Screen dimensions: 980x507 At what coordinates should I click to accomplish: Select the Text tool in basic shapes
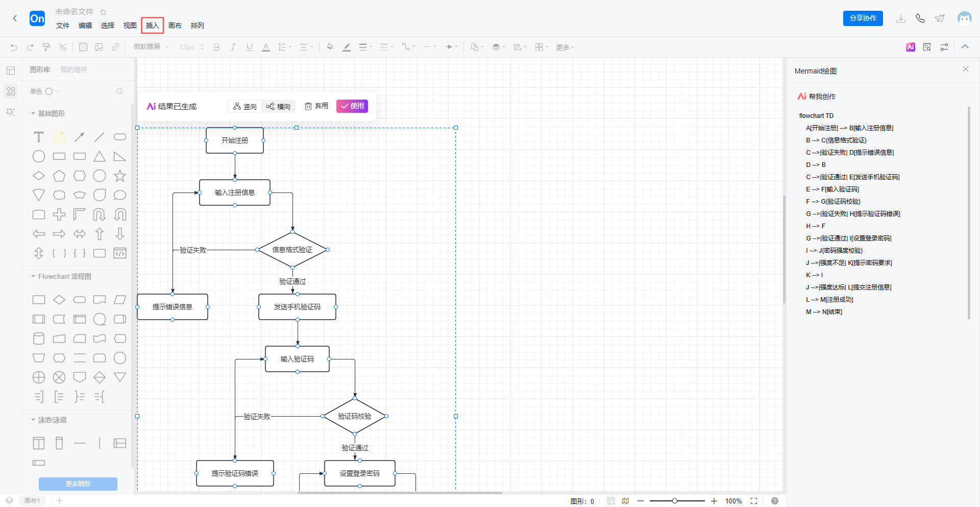pyautogui.click(x=39, y=137)
